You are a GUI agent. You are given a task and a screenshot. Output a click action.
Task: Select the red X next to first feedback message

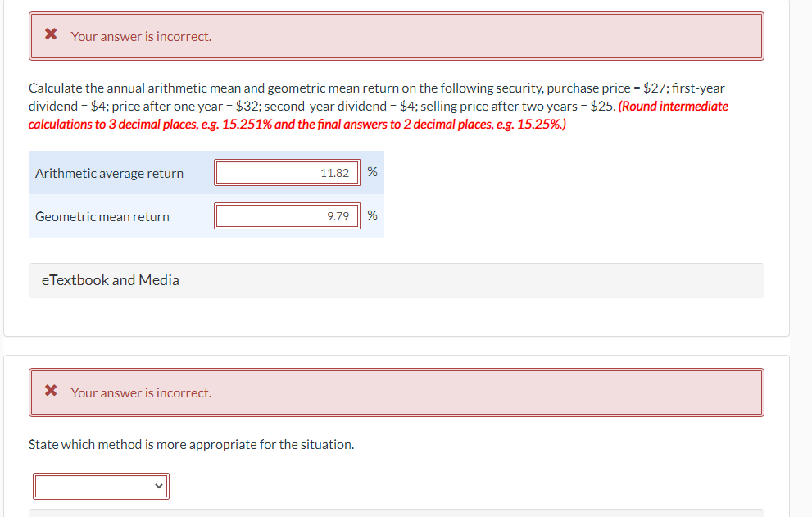(x=51, y=34)
